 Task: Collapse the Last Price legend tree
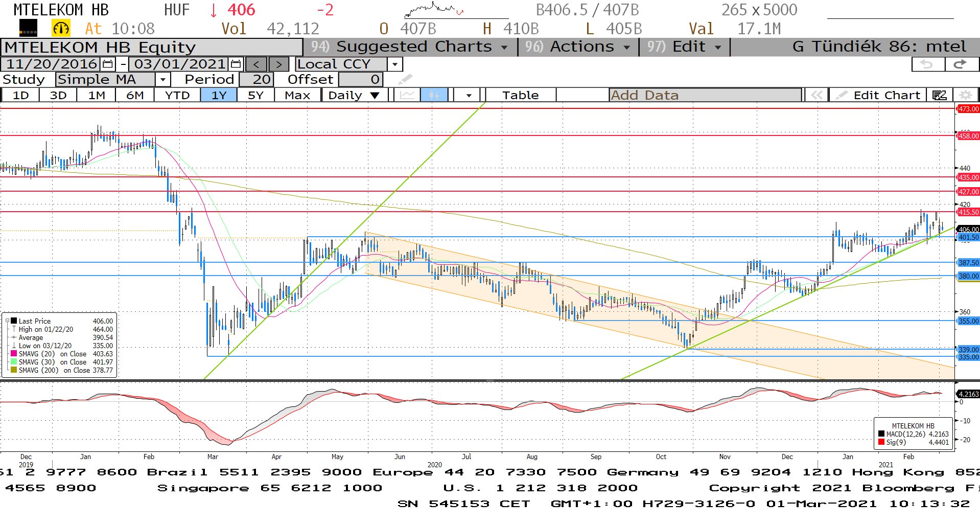[7, 321]
